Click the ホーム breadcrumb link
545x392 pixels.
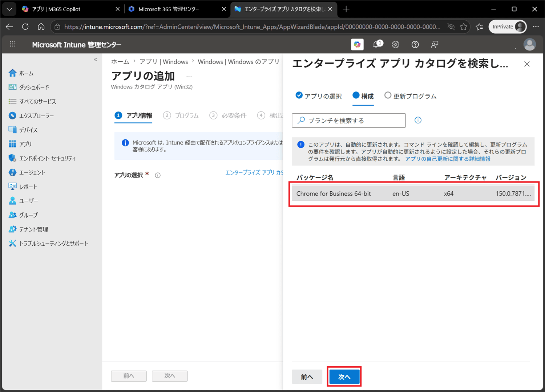click(x=120, y=62)
